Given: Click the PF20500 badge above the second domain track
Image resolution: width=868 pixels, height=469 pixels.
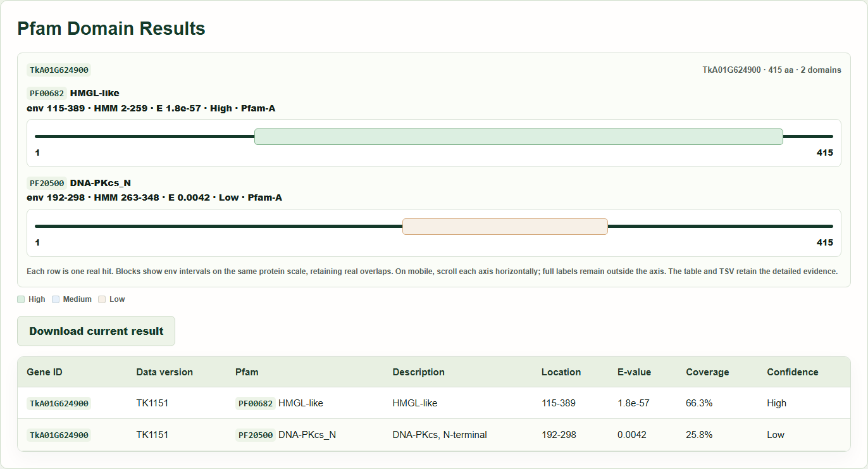Looking at the screenshot, I should coord(46,184).
